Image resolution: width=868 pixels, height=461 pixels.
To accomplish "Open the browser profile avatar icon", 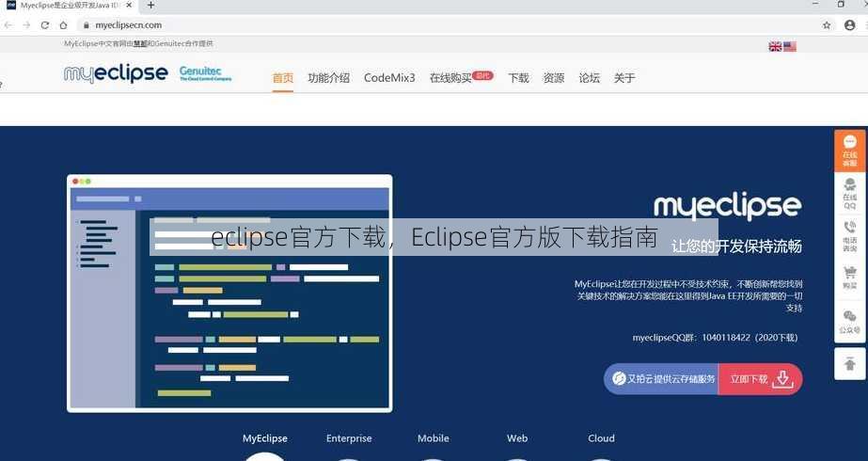I will [x=850, y=25].
